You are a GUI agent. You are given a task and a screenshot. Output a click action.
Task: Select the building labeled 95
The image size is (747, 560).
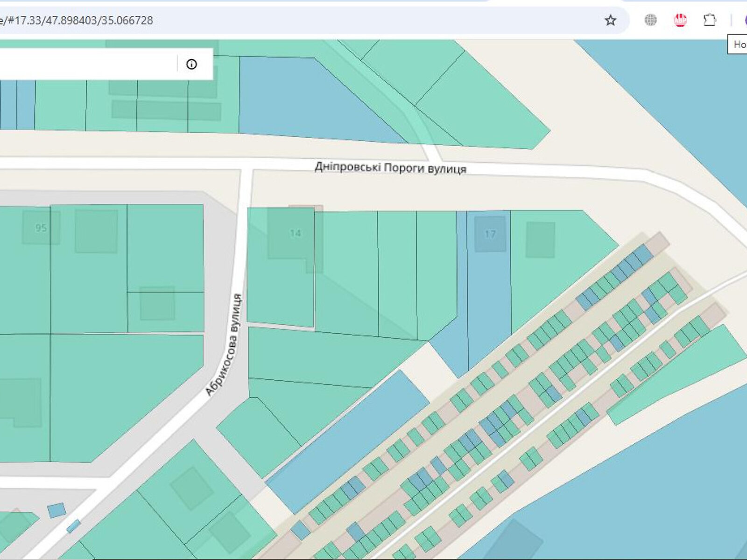point(41,228)
